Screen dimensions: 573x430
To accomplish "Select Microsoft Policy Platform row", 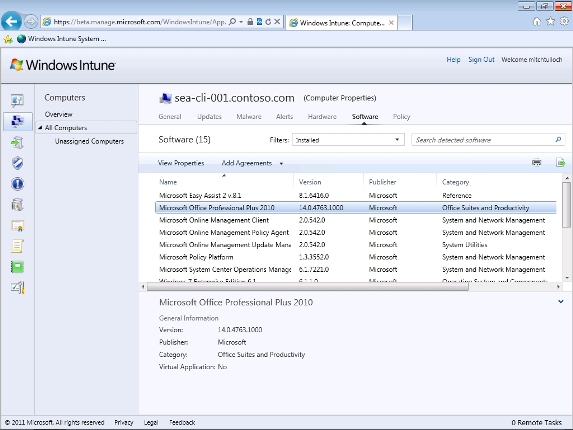I will (x=356, y=257).
